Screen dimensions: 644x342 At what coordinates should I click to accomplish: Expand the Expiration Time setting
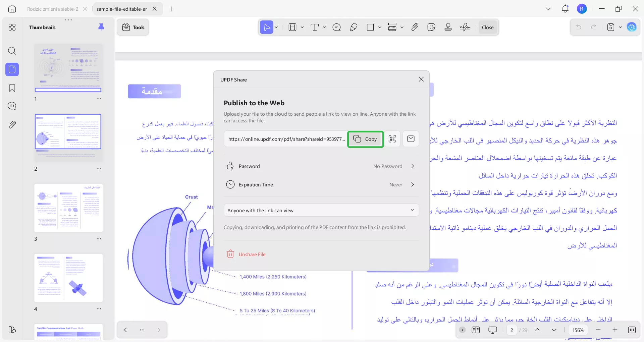pos(412,184)
